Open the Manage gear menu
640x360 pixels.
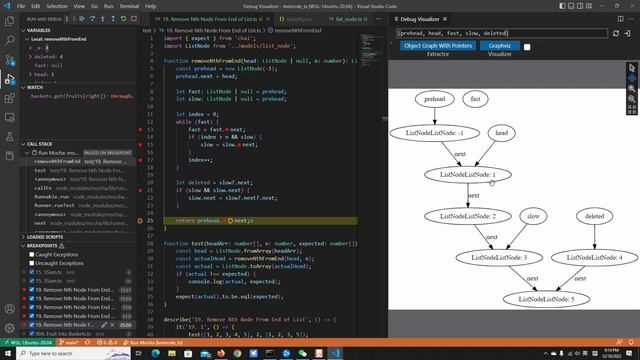tap(9, 328)
